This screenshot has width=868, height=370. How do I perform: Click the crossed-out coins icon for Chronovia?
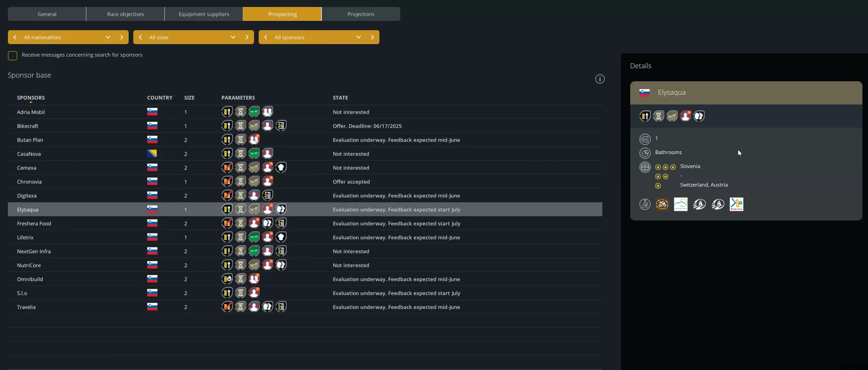pos(227,182)
